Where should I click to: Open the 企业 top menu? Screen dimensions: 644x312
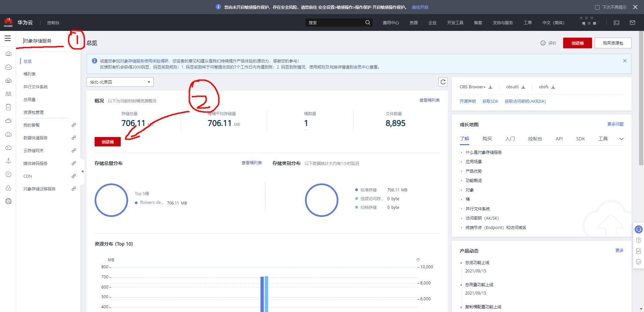click(432, 23)
